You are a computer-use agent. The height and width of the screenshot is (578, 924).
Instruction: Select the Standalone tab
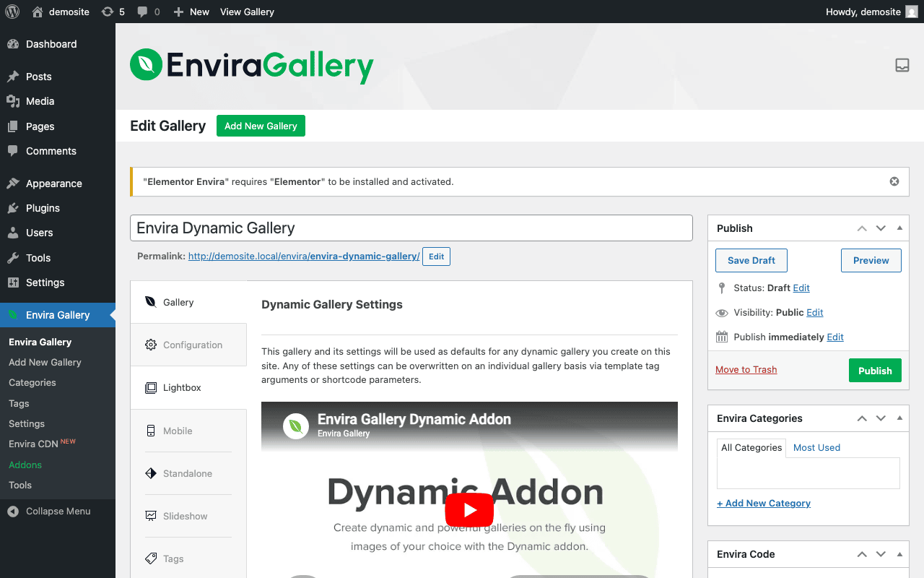(x=186, y=473)
